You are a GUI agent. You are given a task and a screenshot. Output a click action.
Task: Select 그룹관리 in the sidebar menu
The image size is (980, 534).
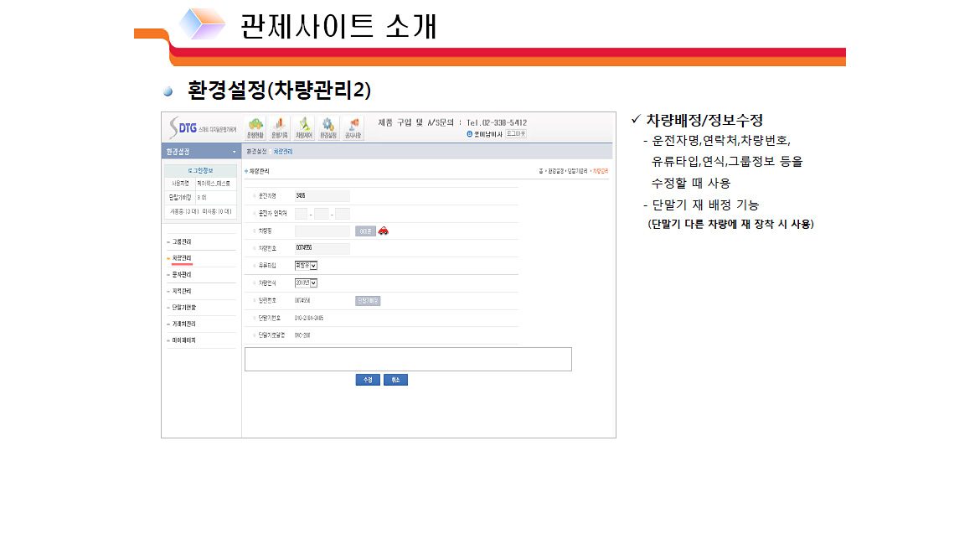pos(181,241)
